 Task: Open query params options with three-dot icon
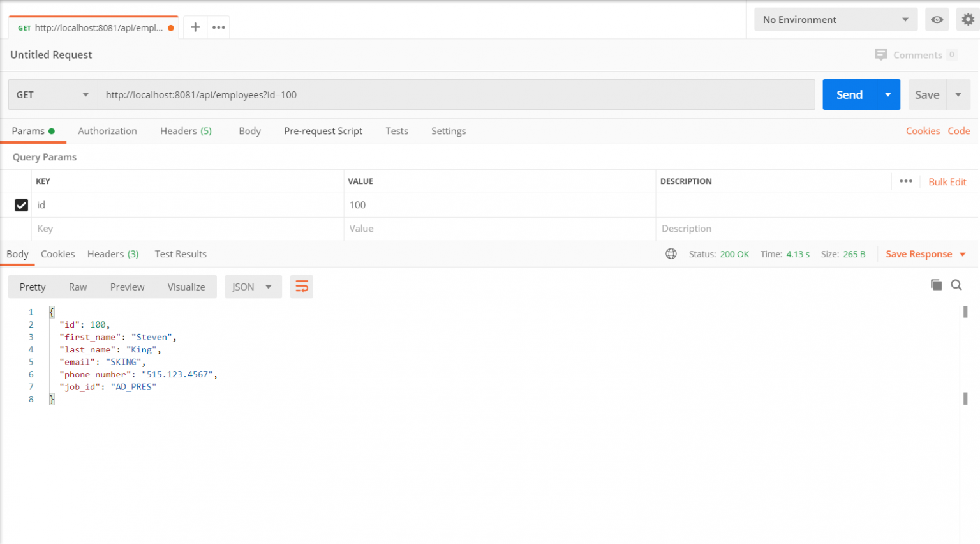(x=905, y=181)
